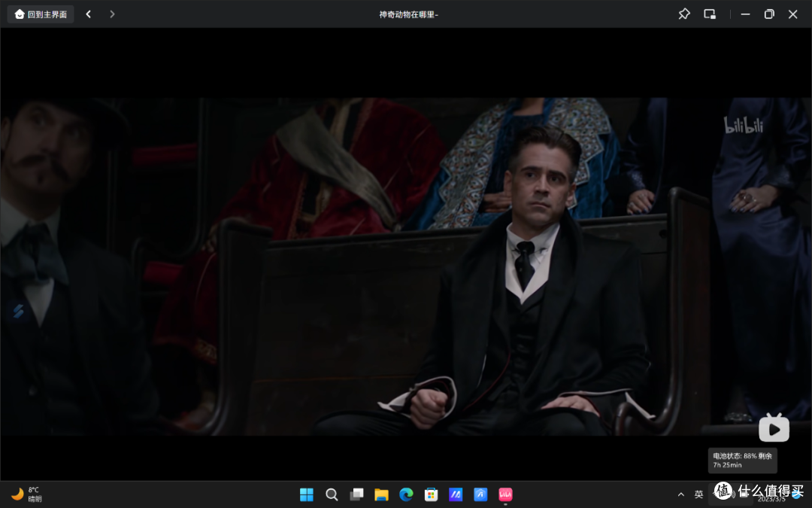This screenshot has height=508, width=812.
Task: Click the title 神奇动物在哪里-
Action: tap(408, 14)
